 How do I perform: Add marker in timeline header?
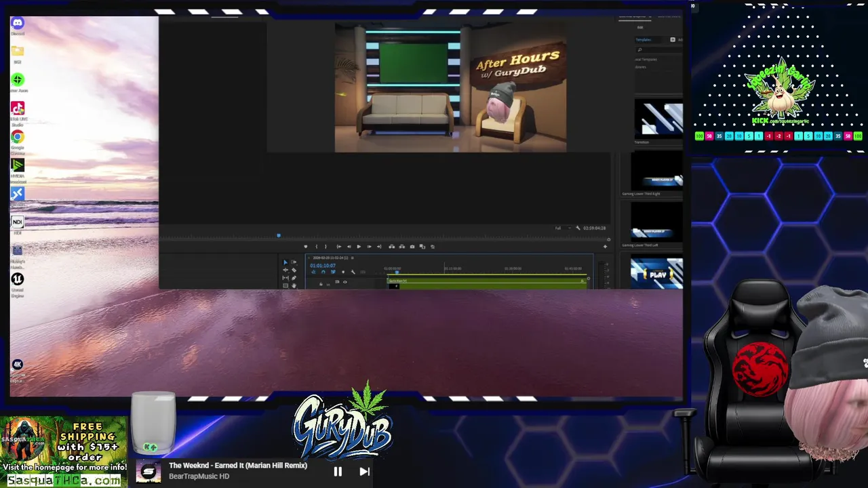(343, 272)
